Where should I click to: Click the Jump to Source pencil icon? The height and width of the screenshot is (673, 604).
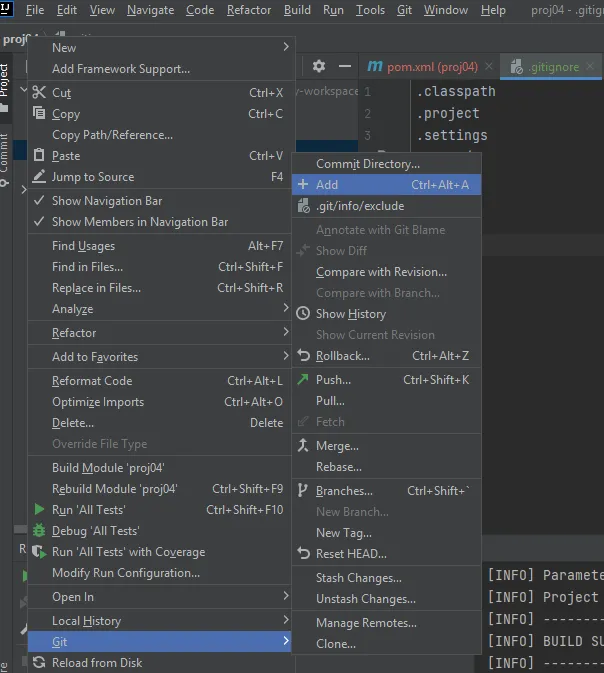point(39,176)
